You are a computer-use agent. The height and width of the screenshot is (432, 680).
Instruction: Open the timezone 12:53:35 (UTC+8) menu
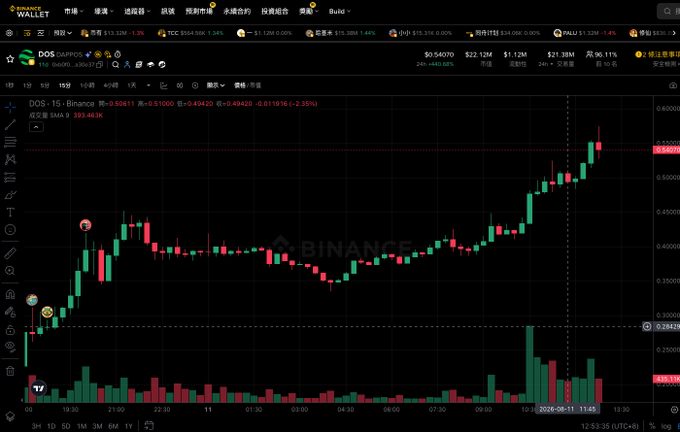(x=610, y=426)
